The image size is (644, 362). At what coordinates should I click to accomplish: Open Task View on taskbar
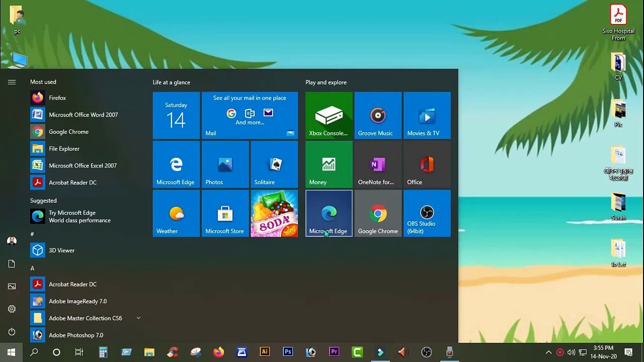79,352
